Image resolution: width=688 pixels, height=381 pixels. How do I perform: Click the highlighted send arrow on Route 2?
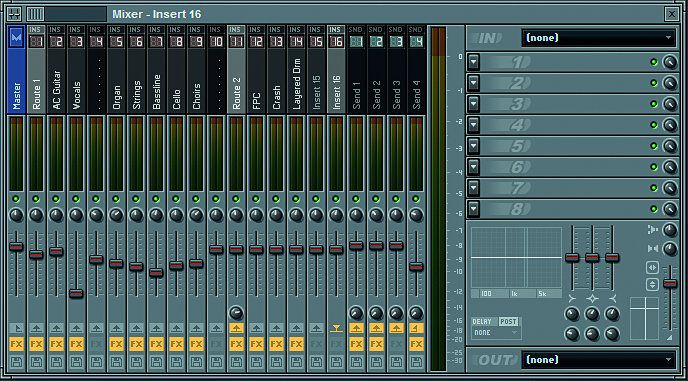tap(236, 328)
